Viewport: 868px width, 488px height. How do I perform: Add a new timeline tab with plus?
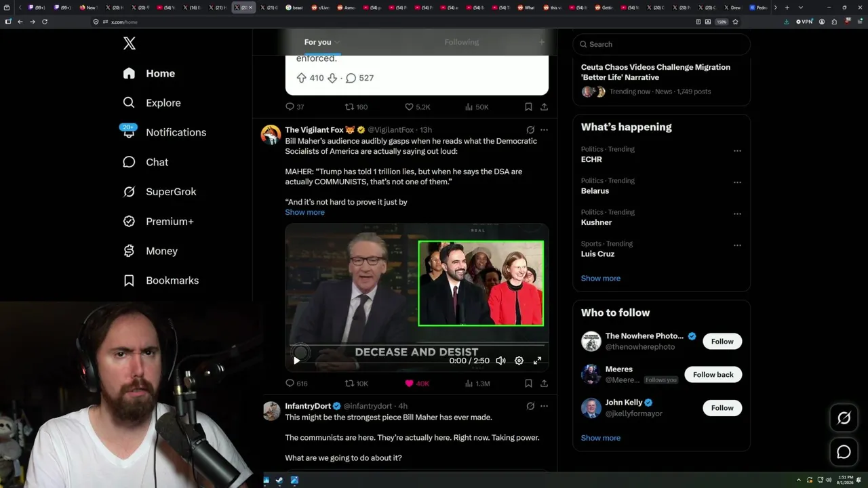tap(541, 42)
